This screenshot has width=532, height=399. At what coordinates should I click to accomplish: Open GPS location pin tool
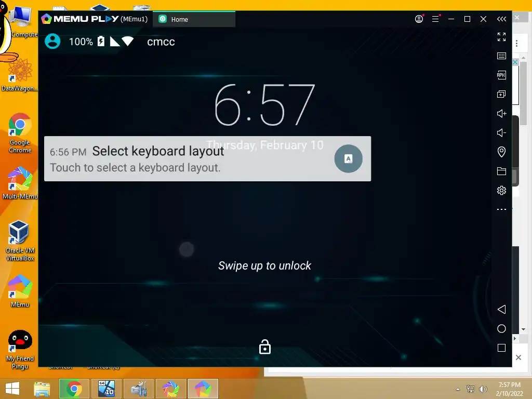coord(501,152)
